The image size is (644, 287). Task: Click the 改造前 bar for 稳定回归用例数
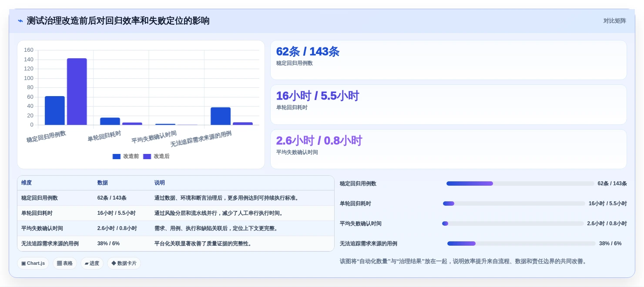pyautogui.click(x=55, y=110)
